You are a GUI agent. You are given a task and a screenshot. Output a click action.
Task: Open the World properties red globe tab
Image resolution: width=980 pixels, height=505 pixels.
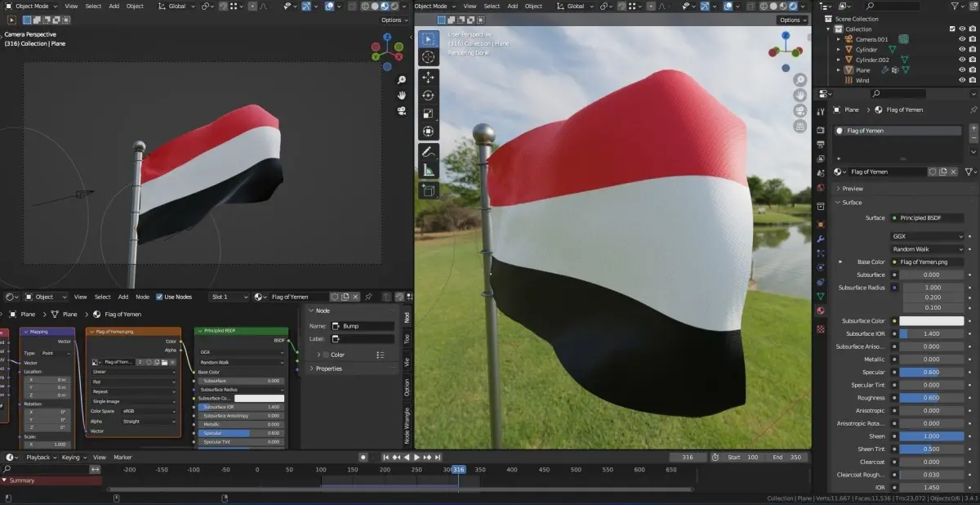pyautogui.click(x=821, y=188)
